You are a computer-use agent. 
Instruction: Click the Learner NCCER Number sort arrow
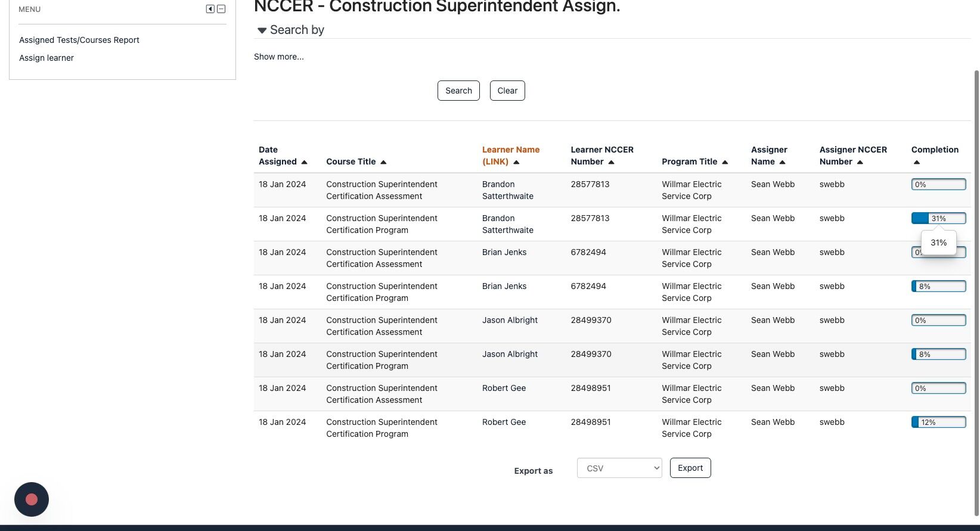[x=611, y=162]
